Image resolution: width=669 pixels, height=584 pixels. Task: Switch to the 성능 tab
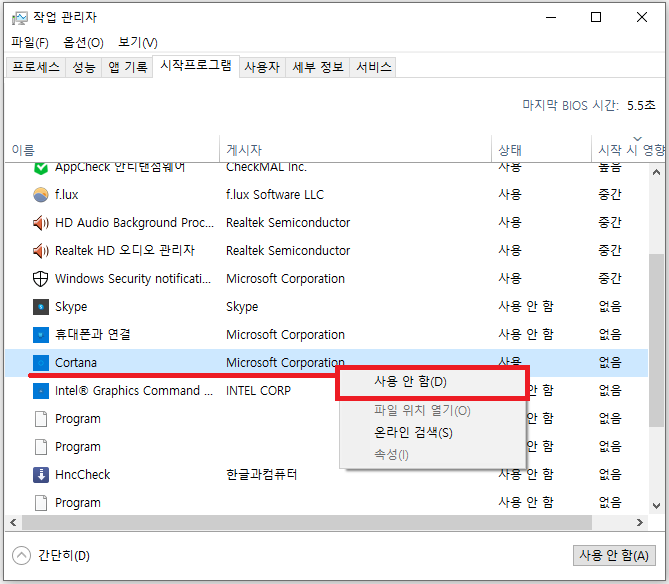[x=84, y=67]
